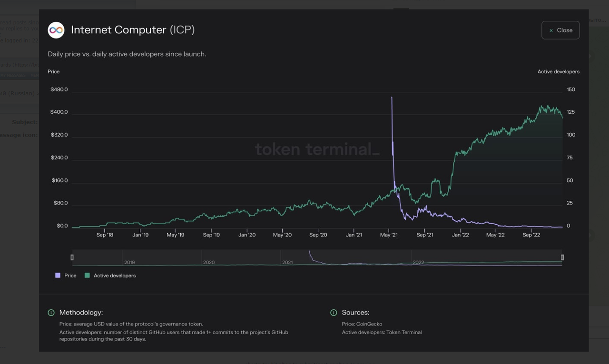Click the 'Active developers: Token Terminal' source text
This screenshot has width=609, height=364.
click(382, 332)
